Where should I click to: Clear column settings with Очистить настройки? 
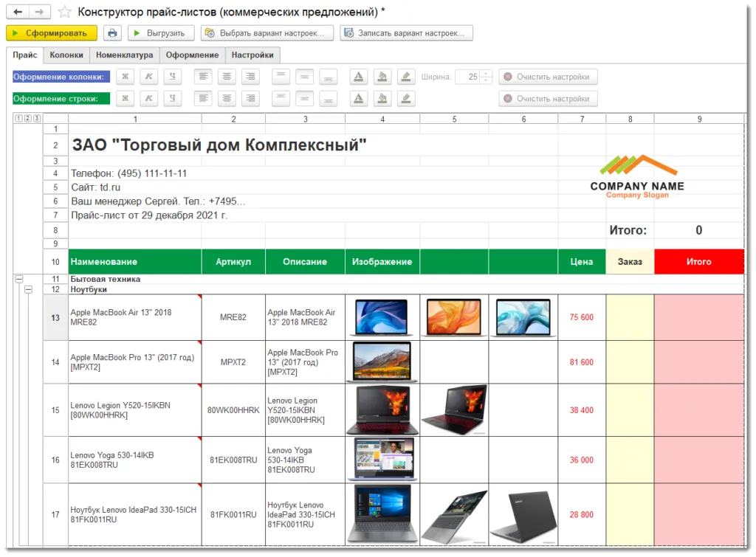549,77
